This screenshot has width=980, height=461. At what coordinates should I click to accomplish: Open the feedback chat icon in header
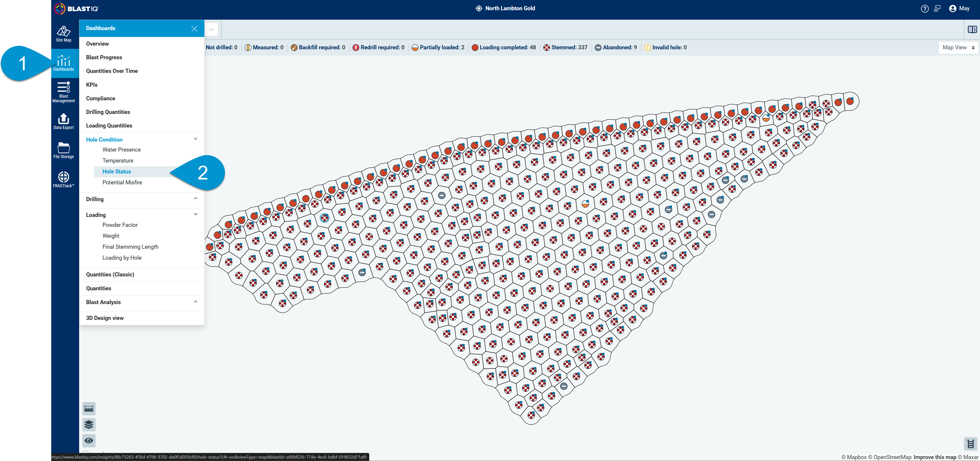[937, 8]
